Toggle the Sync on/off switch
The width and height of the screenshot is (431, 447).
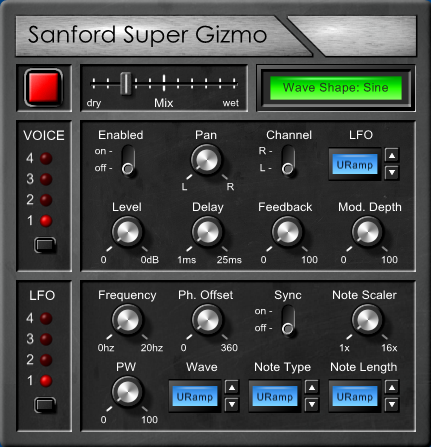pyautogui.click(x=288, y=321)
